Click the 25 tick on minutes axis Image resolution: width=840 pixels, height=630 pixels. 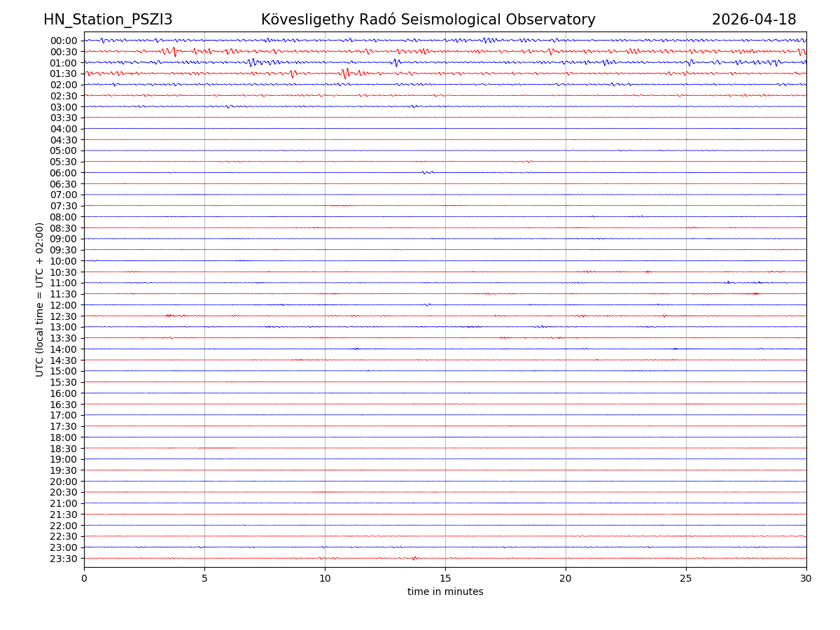coord(686,578)
